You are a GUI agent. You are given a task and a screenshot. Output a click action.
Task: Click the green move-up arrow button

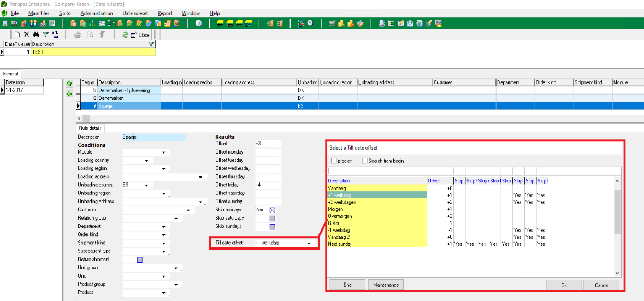[69, 84]
